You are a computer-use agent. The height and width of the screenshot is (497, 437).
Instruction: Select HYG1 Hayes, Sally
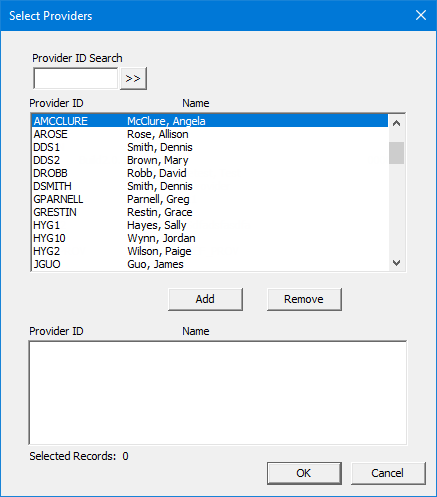pyautogui.click(x=210, y=225)
